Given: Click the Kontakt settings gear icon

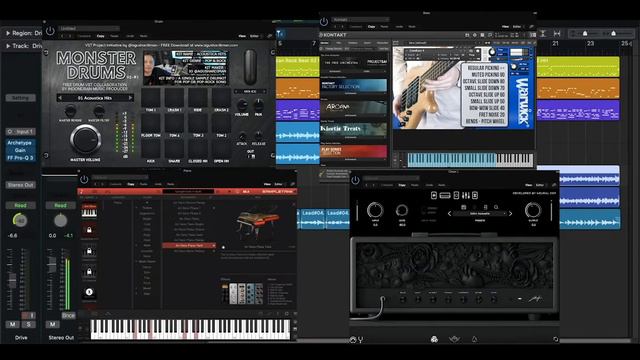Looking at the screenshot, I should tap(475, 35).
